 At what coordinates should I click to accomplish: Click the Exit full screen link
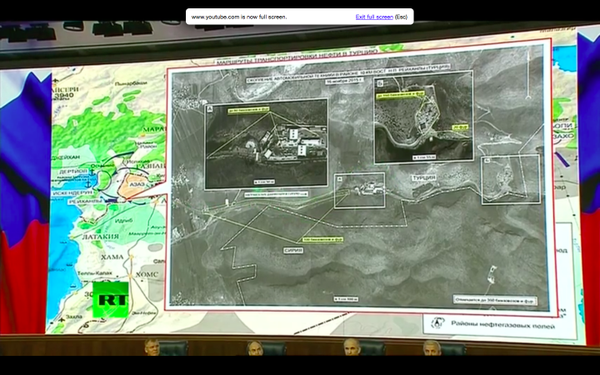point(374,17)
